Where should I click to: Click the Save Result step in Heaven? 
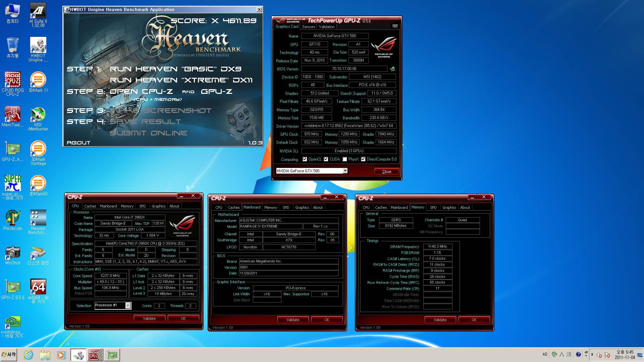[145, 122]
